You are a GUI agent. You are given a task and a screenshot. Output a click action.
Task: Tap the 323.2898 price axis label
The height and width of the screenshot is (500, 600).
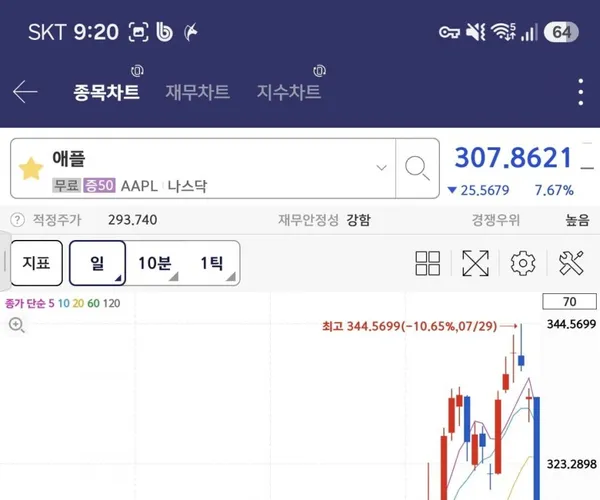point(571,464)
